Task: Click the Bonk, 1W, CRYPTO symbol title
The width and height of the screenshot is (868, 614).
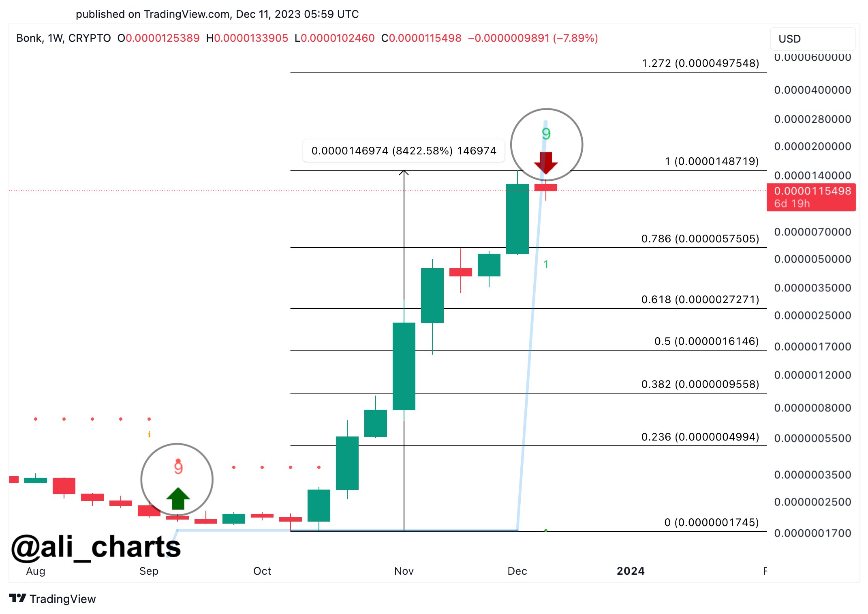Action: (64, 38)
